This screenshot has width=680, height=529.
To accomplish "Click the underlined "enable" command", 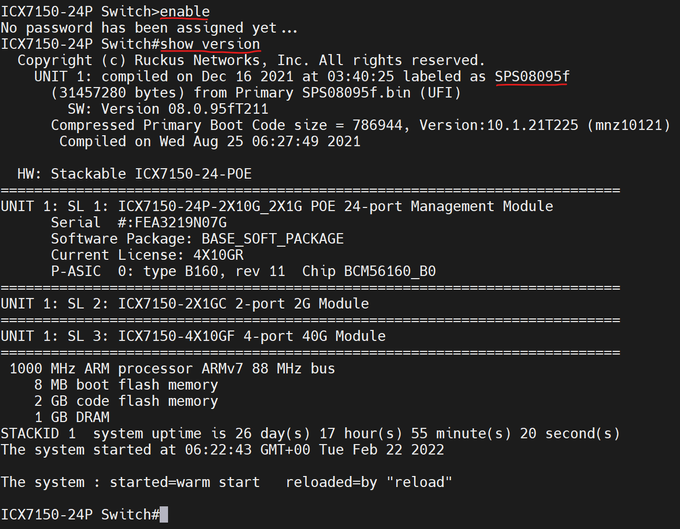I will tap(185, 12).
